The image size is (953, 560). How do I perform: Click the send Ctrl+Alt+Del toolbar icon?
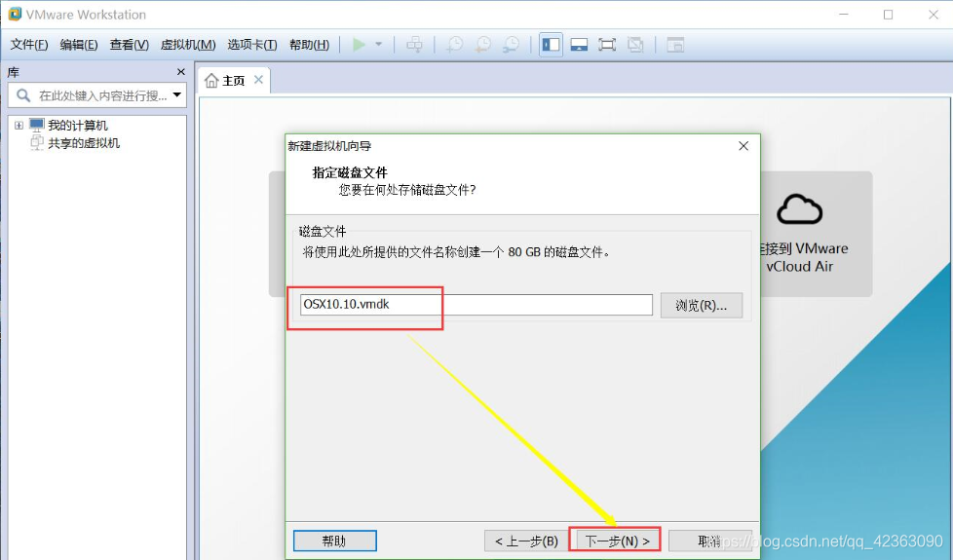(x=414, y=45)
